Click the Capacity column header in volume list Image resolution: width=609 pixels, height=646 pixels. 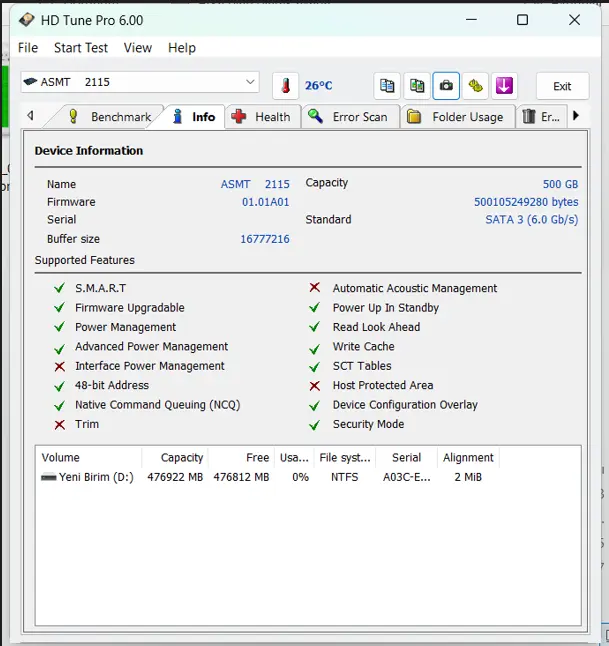click(x=175, y=458)
